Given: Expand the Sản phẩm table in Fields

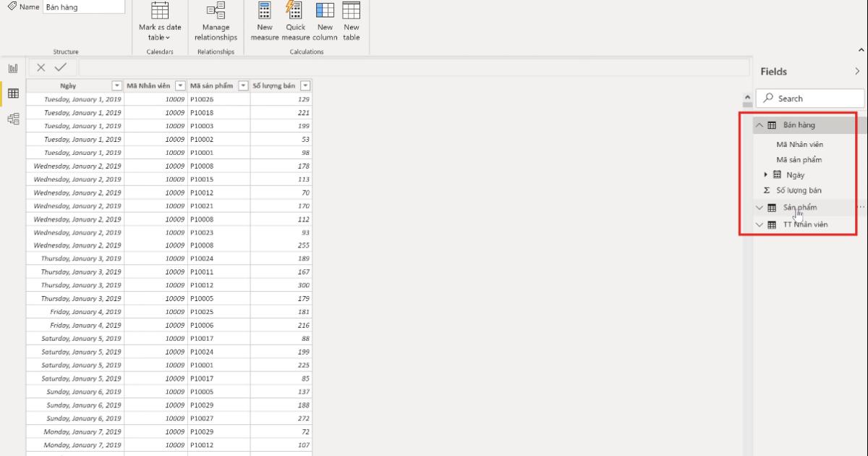Looking at the screenshot, I should pyautogui.click(x=759, y=208).
